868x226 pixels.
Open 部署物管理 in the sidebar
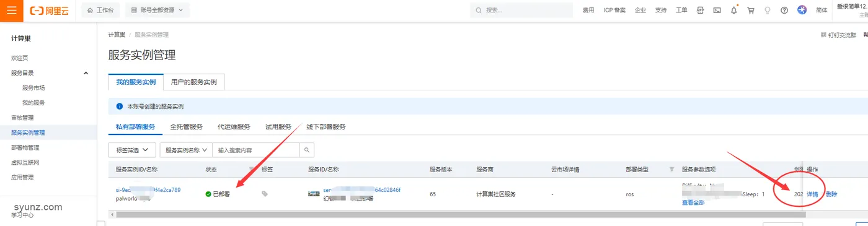point(25,147)
